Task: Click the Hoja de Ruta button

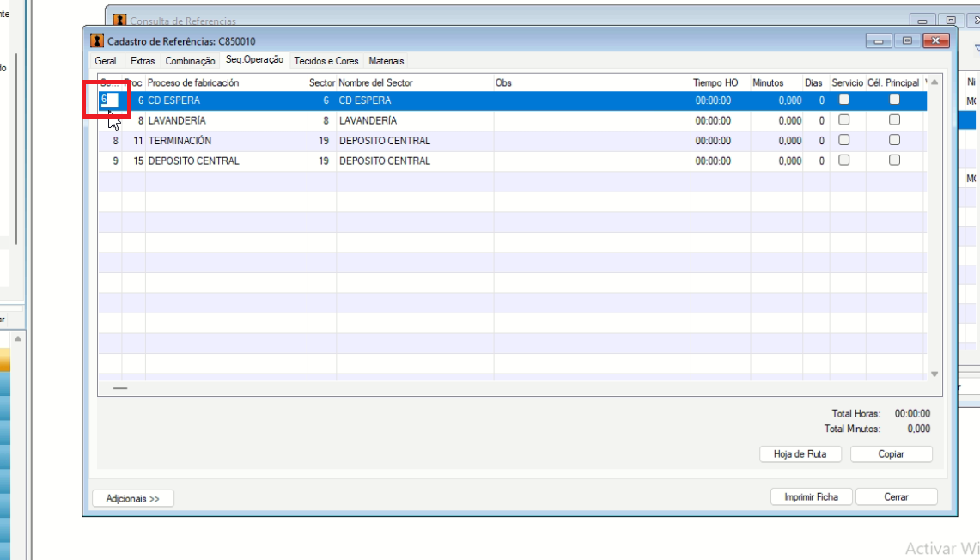Action: (800, 453)
